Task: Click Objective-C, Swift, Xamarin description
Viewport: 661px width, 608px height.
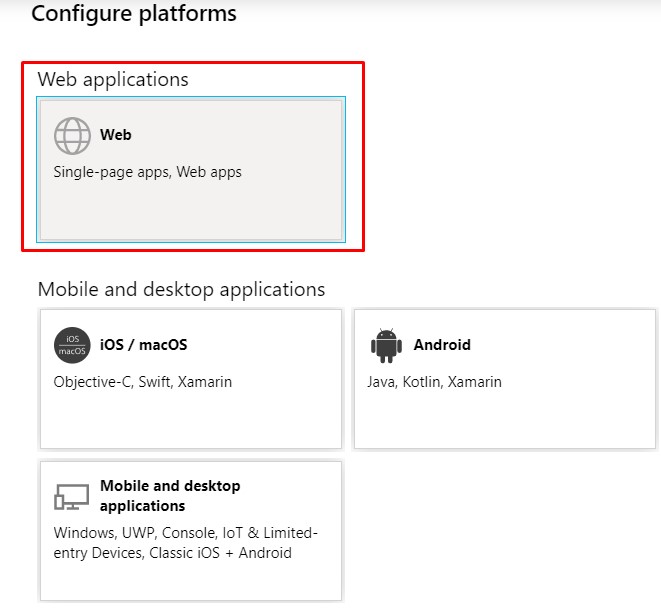Action: point(142,382)
